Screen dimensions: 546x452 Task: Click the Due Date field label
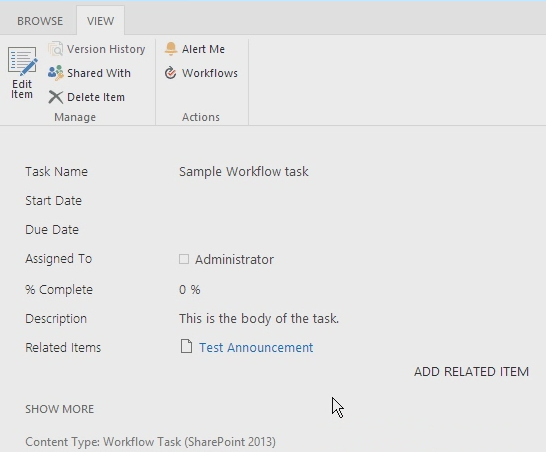coord(52,229)
